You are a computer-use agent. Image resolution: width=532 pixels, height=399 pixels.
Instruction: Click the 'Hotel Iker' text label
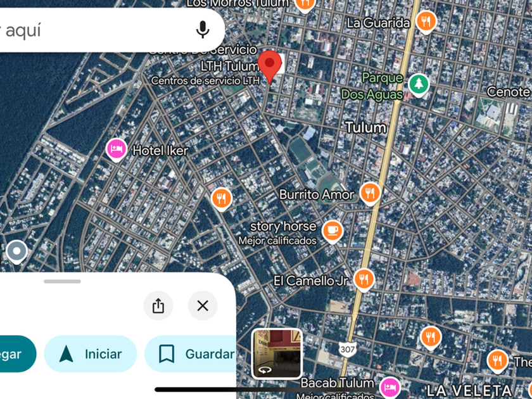(160, 151)
